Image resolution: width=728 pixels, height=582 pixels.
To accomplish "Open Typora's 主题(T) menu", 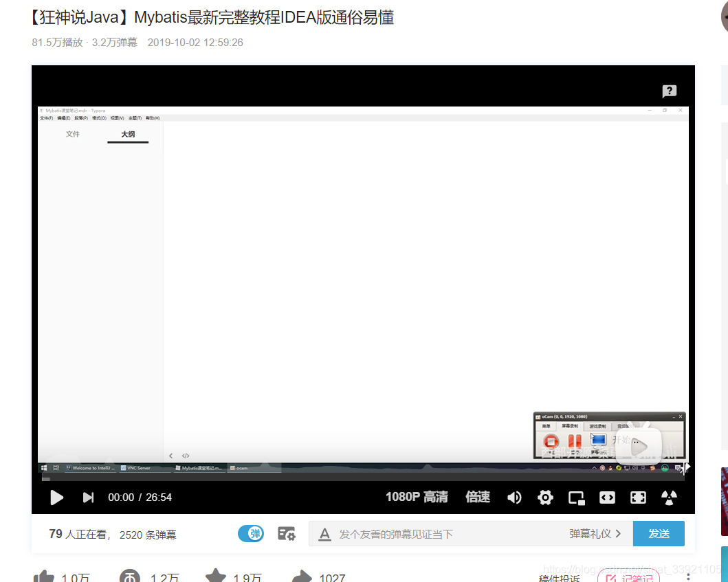I will (135, 118).
